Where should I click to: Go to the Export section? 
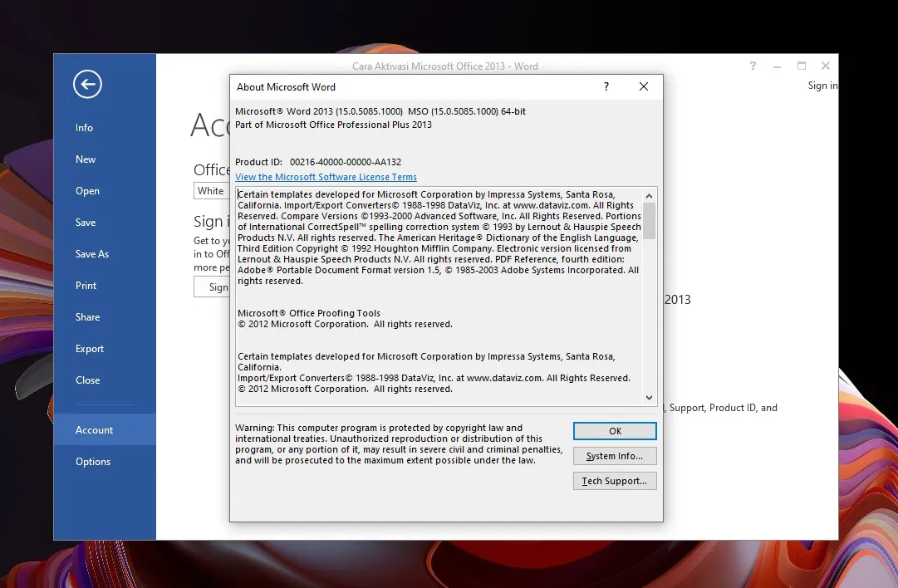point(90,349)
